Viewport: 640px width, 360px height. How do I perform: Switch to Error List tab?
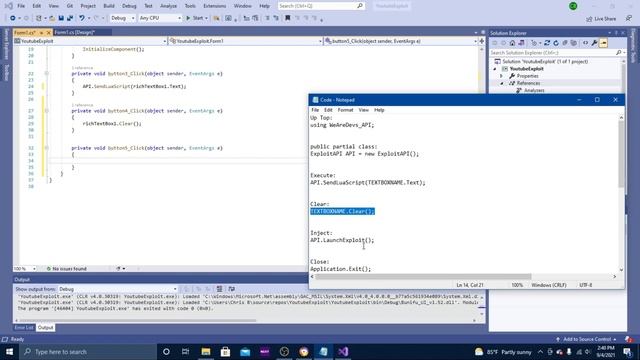coord(24,327)
